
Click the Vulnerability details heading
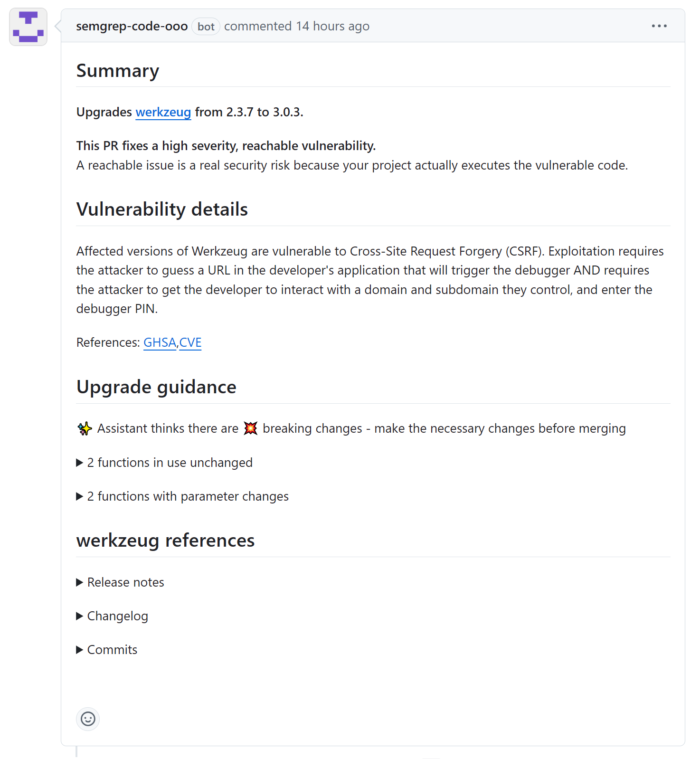click(162, 209)
